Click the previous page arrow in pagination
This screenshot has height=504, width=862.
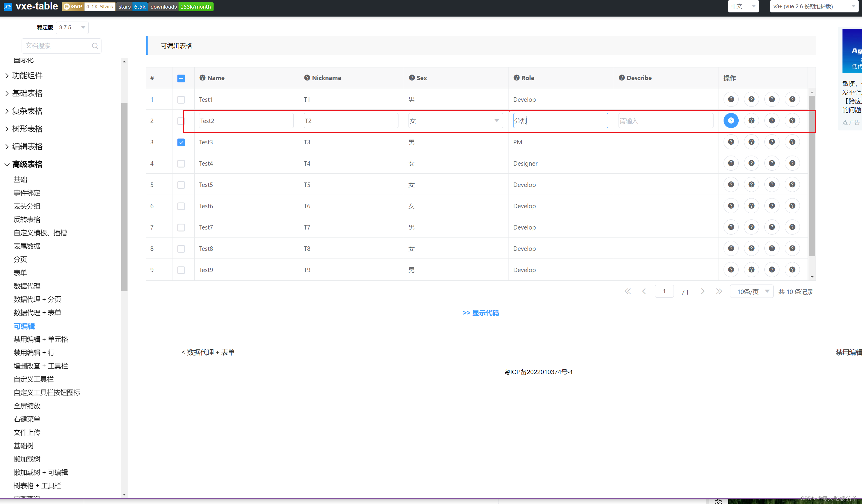644,291
